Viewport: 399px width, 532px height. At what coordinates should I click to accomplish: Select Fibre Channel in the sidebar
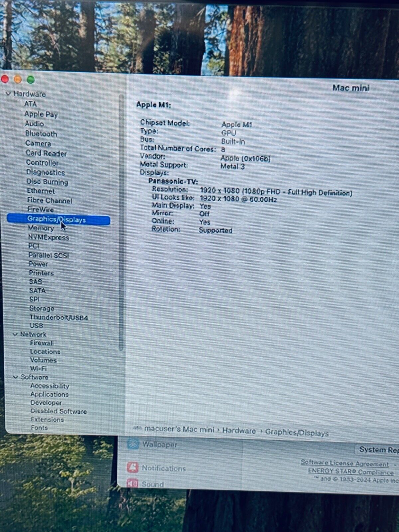coord(50,200)
